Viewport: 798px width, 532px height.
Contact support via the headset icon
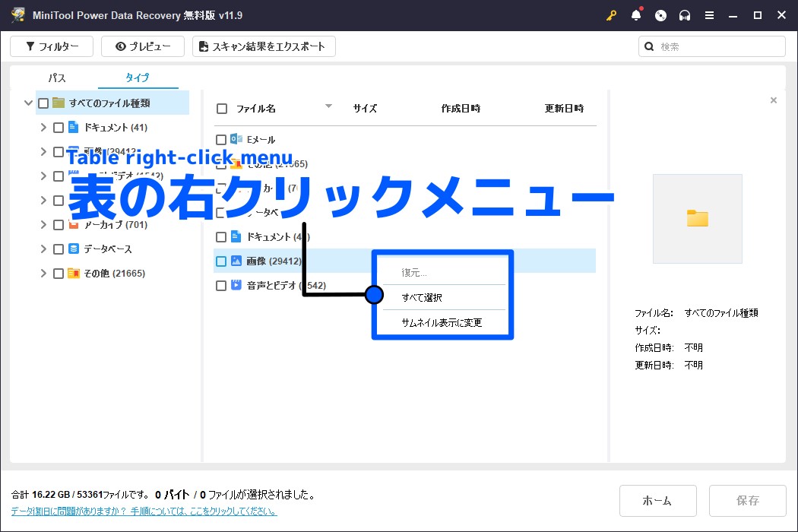click(683, 15)
